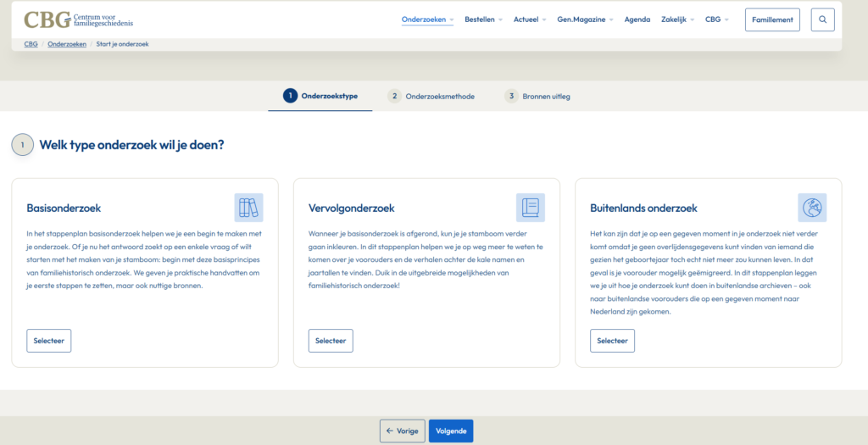Open the Actueel dropdown menu
The height and width of the screenshot is (445, 868).
click(x=530, y=19)
